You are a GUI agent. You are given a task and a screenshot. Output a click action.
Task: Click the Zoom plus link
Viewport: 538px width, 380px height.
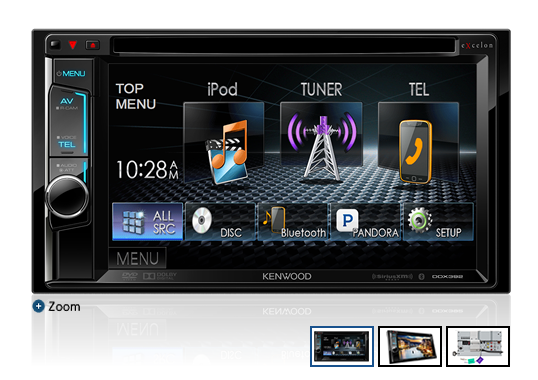pos(57,306)
